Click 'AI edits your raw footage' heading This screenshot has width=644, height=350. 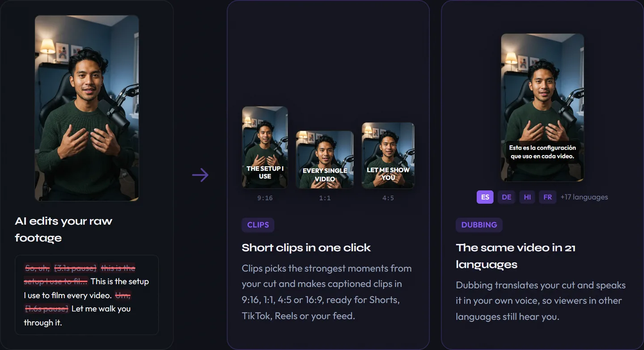[64, 229]
